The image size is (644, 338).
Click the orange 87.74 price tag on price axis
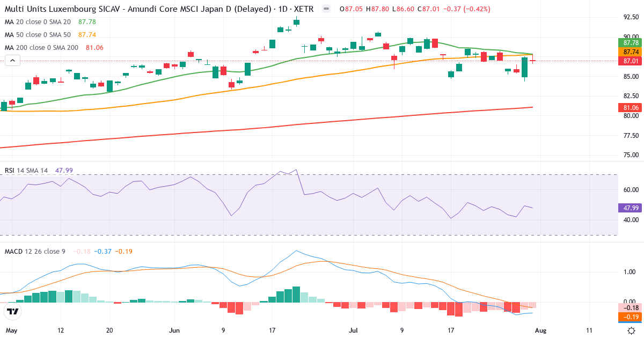click(631, 52)
